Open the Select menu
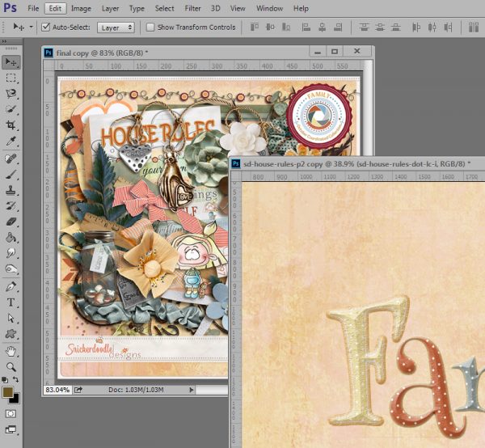The width and height of the screenshot is (485, 448). [x=164, y=8]
